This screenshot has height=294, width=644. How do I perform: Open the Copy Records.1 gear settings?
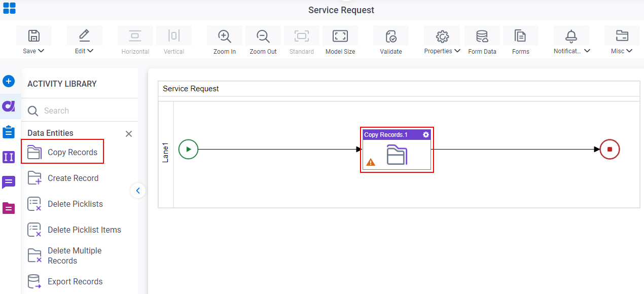click(x=426, y=135)
